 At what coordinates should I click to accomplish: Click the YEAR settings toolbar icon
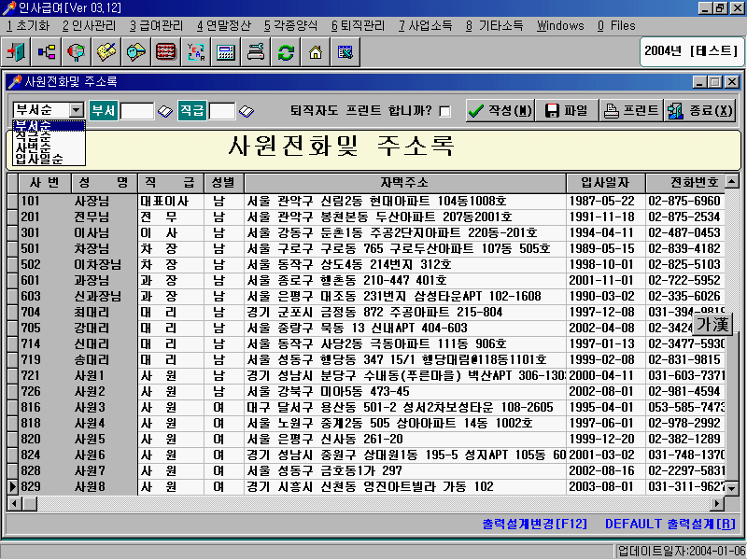pos(196,51)
